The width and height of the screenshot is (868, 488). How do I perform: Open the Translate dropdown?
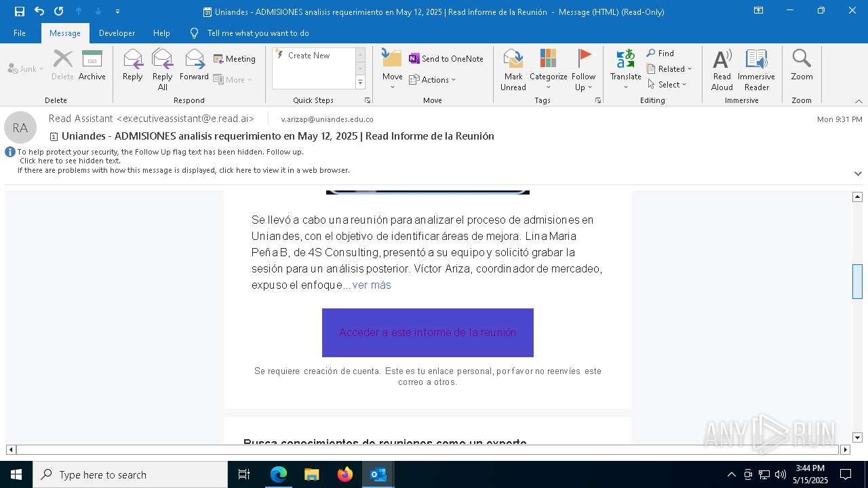click(625, 70)
